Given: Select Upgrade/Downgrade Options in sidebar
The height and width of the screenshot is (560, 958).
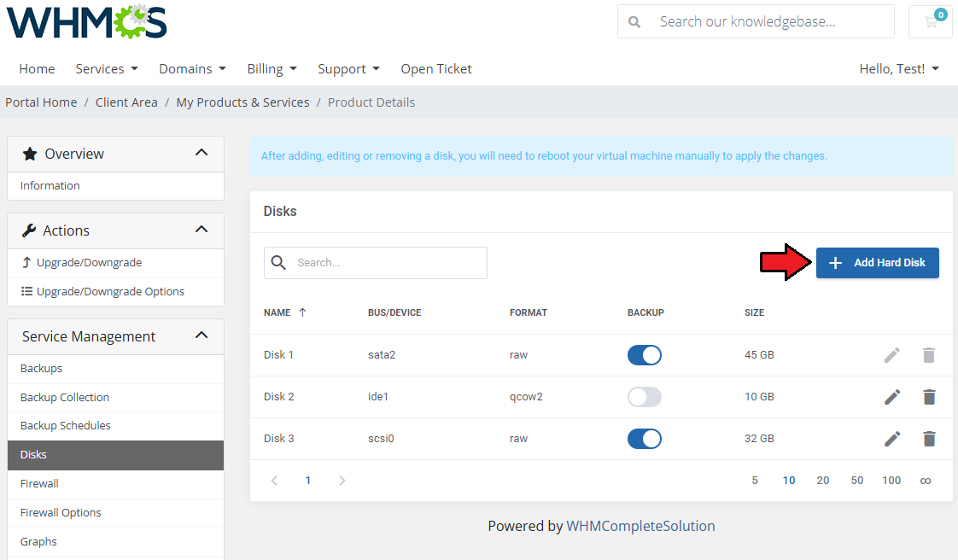Looking at the screenshot, I should (115, 291).
